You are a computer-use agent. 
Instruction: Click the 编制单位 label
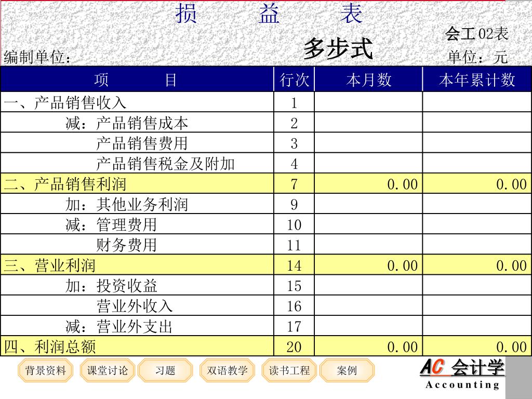(37, 57)
